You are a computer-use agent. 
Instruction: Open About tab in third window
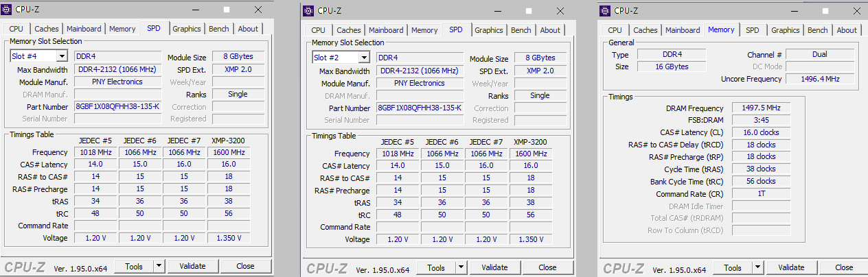click(847, 30)
